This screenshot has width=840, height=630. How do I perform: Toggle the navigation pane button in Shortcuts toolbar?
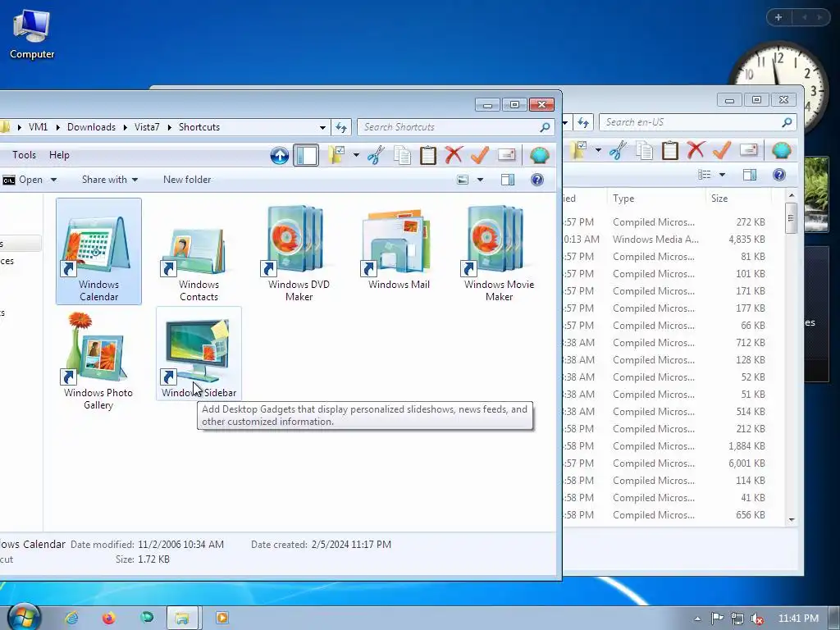306,155
